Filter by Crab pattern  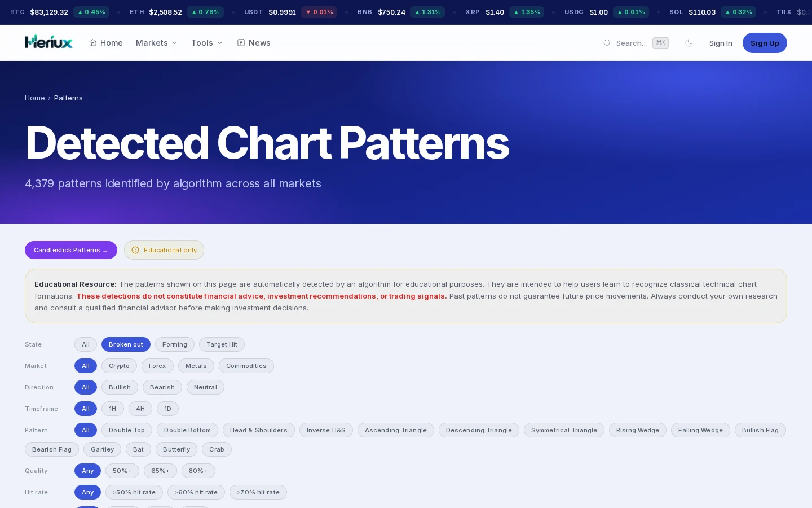click(x=217, y=449)
